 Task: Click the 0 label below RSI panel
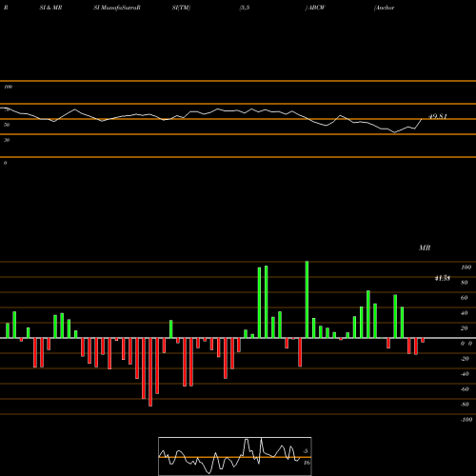5,163
